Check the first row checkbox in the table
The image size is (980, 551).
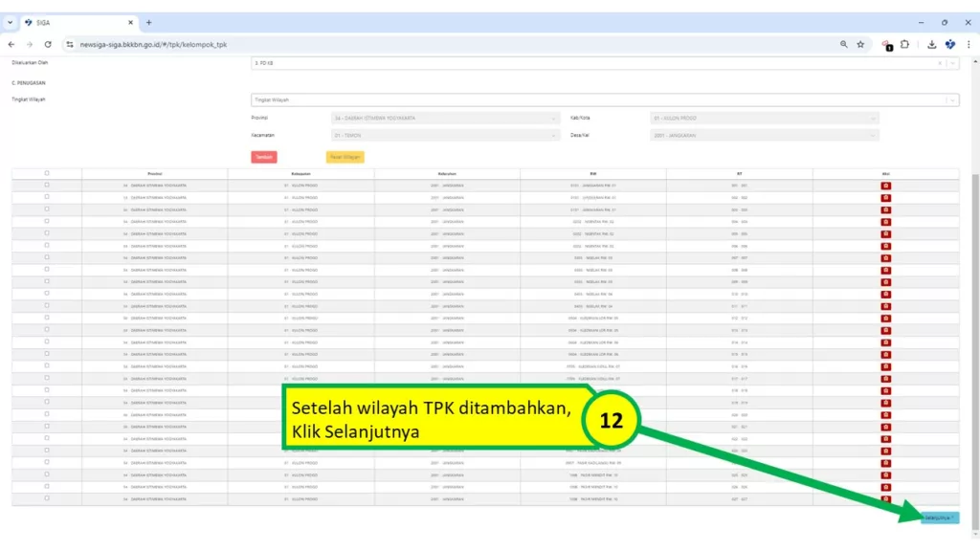[x=47, y=185]
